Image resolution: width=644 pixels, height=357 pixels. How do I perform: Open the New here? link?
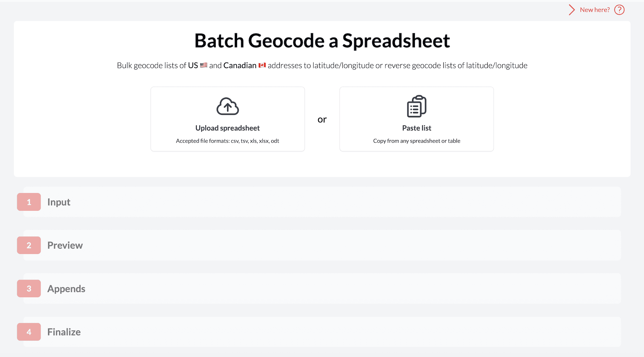595,10
